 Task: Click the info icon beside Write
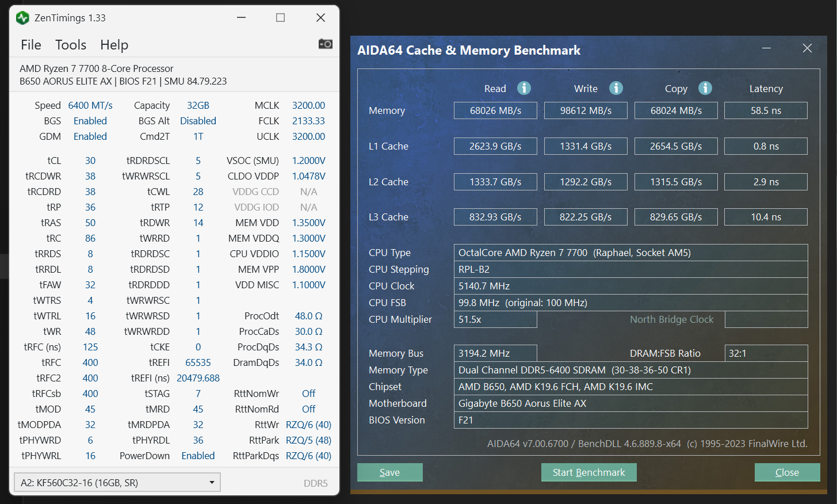tap(616, 88)
